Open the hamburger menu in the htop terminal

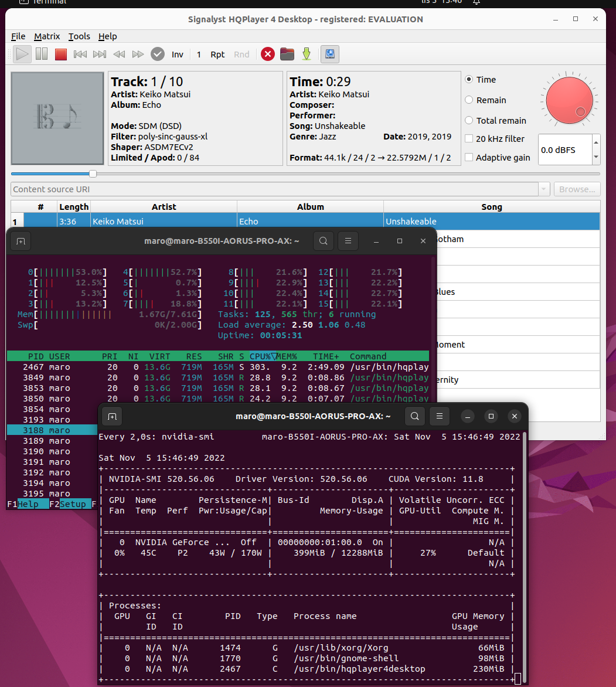click(348, 241)
